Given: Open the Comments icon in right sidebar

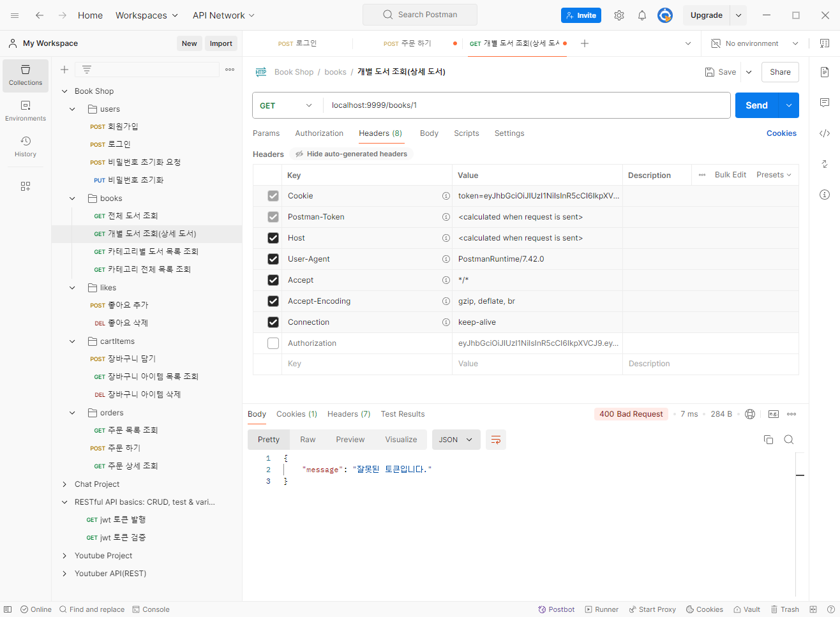Looking at the screenshot, I should point(825,103).
